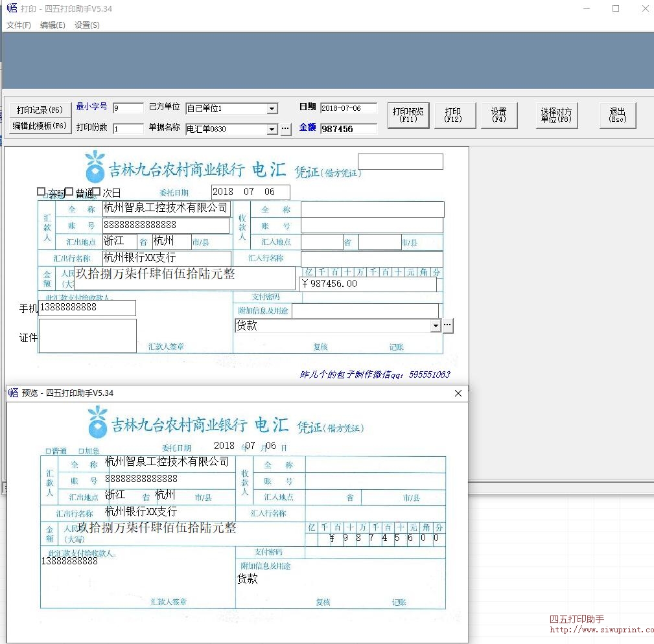Click the bank logo on the form
The height and width of the screenshot is (644, 654).
pyautogui.click(x=95, y=167)
